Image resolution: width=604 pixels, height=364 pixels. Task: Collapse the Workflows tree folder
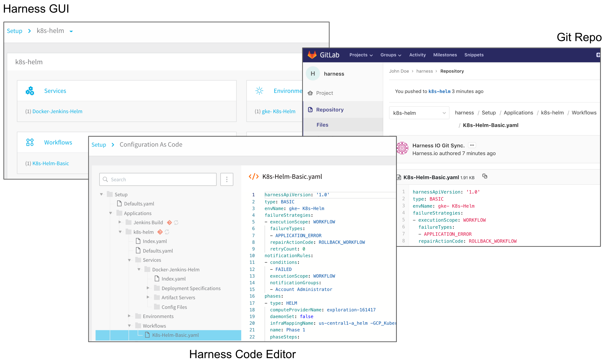click(x=129, y=326)
